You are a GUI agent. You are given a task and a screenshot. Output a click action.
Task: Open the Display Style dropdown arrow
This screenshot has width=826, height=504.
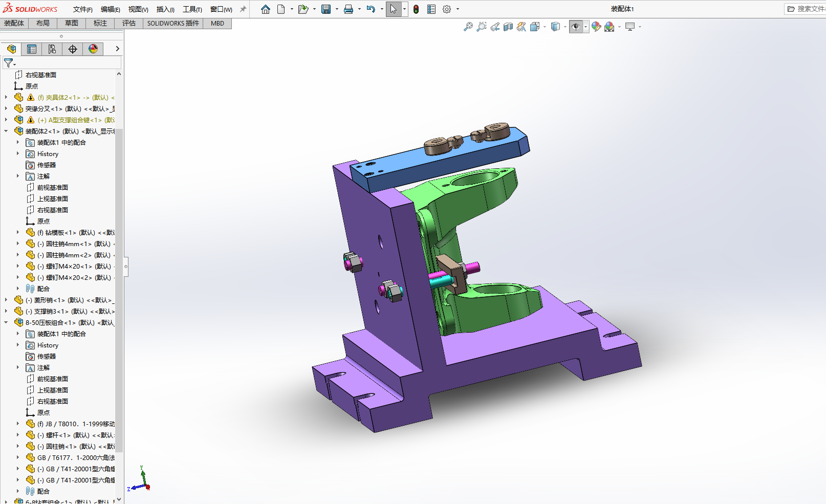pyautogui.click(x=565, y=27)
